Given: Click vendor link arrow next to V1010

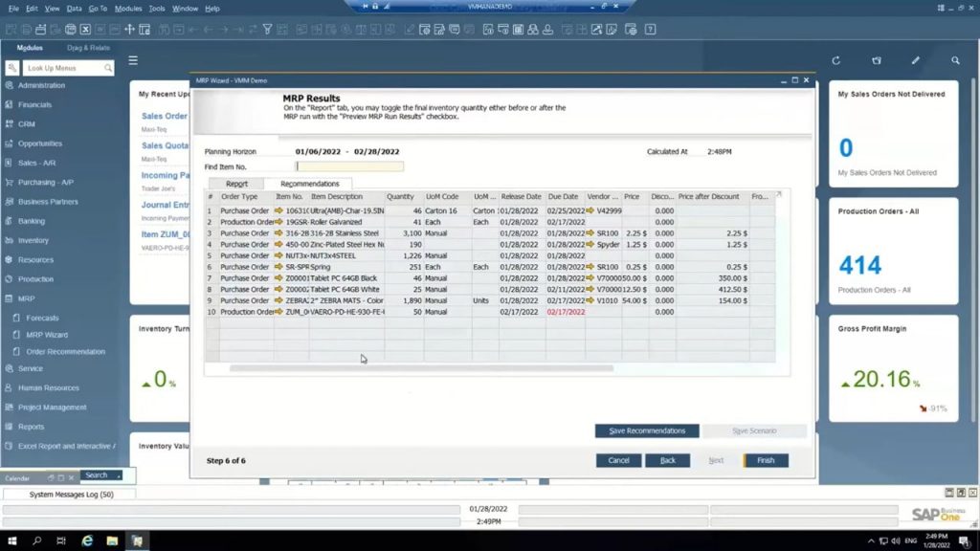Looking at the screenshot, I should tap(590, 300).
